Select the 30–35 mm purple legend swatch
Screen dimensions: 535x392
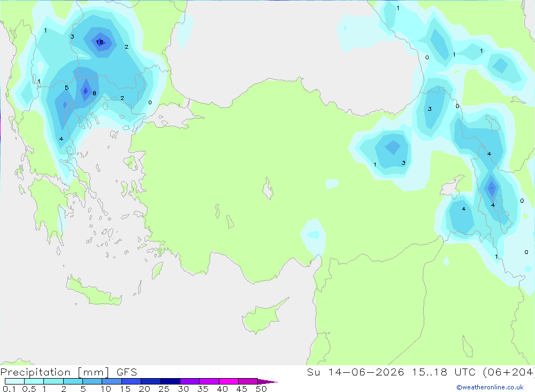[x=189, y=381]
